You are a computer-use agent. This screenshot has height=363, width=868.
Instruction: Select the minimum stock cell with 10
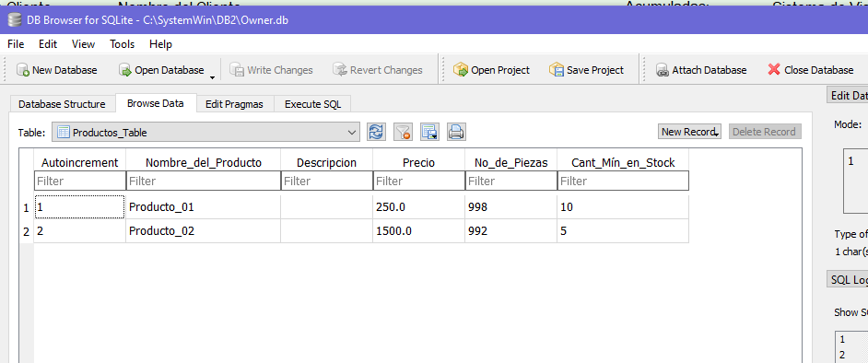623,207
